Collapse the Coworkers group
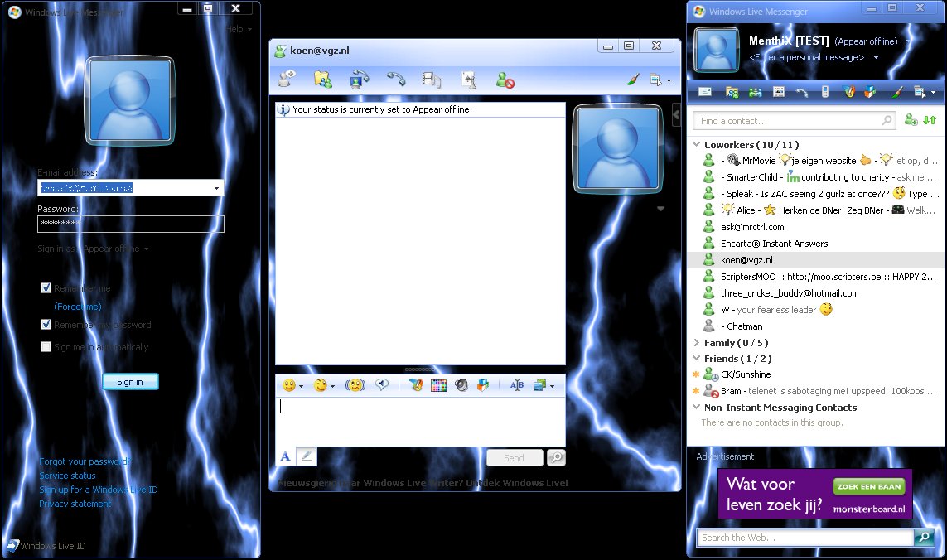The width and height of the screenshot is (947, 560). click(x=696, y=144)
